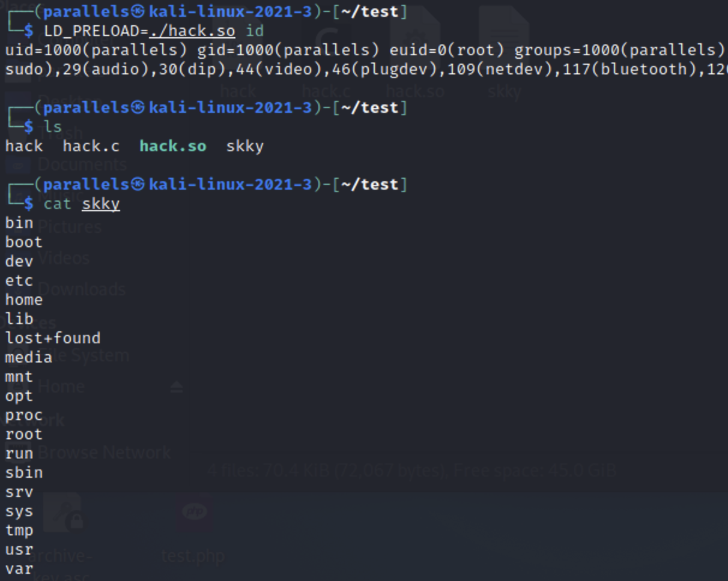Image resolution: width=728 pixels, height=581 pixels.
Task: Click the faint eject icon beside Home
Action: pyautogui.click(x=176, y=387)
